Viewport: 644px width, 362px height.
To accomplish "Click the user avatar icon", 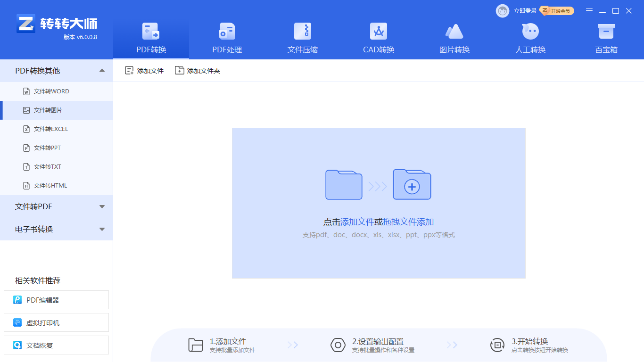I will [503, 11].
